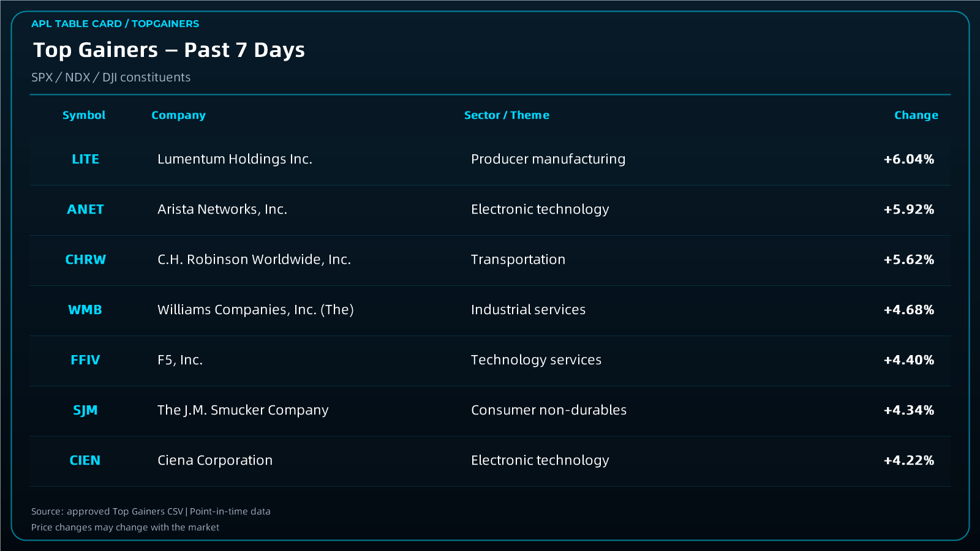This screenshot has width=980, height=551.
Task: Click the Source: approved Top Gainers CSV note
Action: [x=151, y=511]
